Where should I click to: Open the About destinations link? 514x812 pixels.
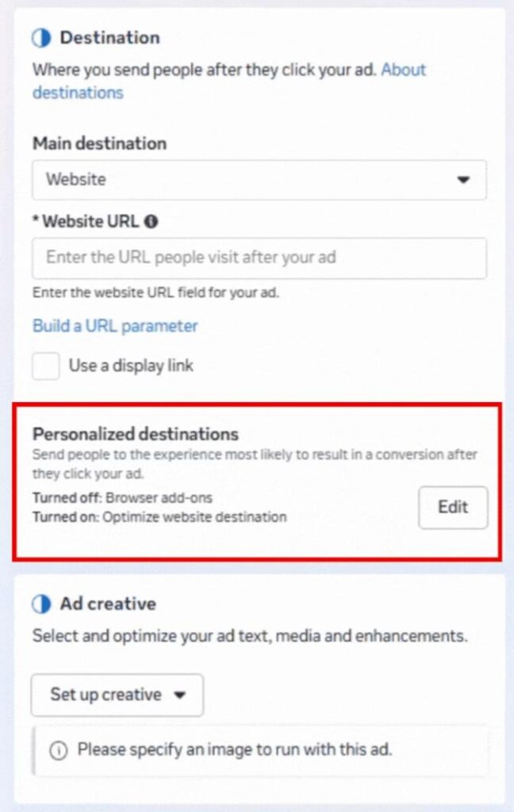click(403, 70)
